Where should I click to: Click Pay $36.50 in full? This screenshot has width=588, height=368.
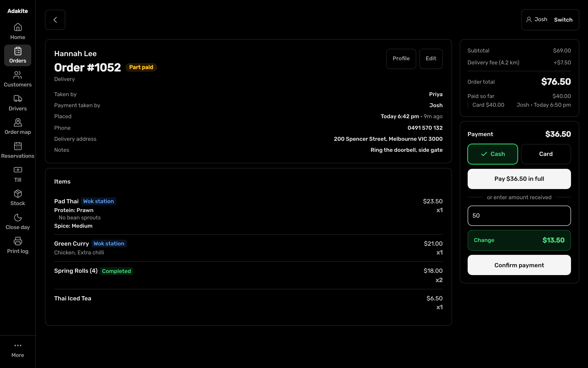pyautogui.click(x=519, y=179)
